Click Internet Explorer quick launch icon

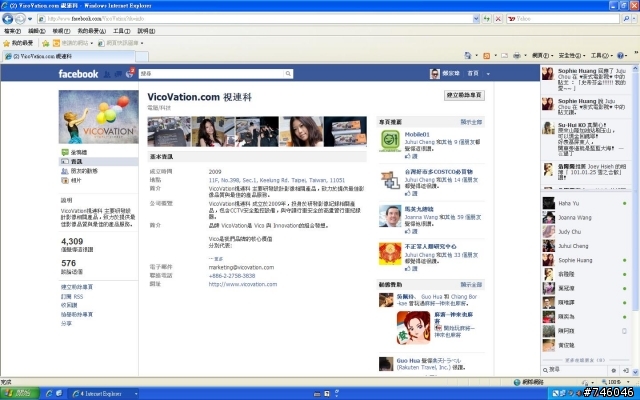coord(49,393)
